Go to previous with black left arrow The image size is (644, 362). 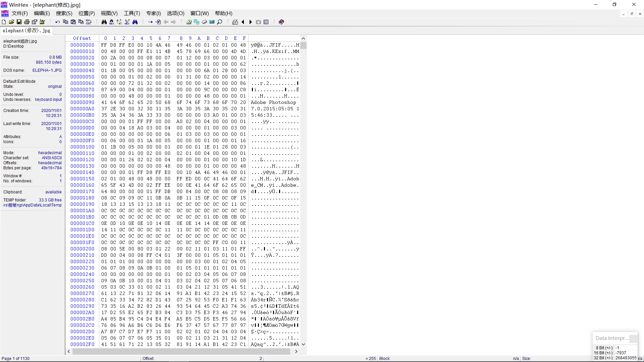pos(243,22)
